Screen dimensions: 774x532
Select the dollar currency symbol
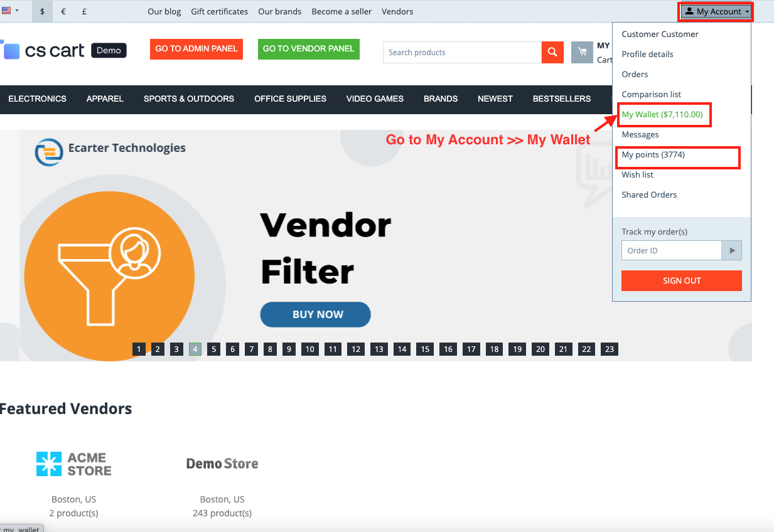coord(42,11)
